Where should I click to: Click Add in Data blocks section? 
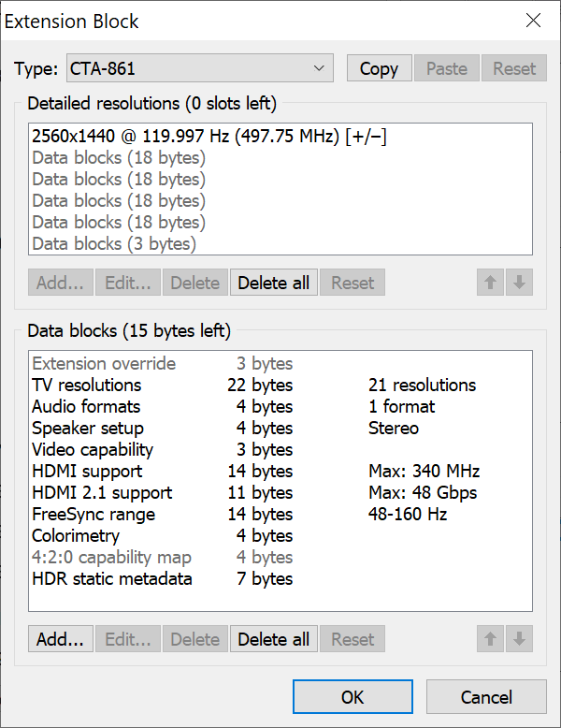coord(60,640)
